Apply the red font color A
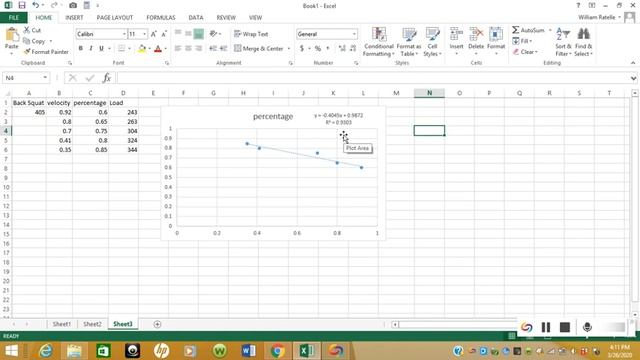Screen dimensions: 640x360 point(158,49)
